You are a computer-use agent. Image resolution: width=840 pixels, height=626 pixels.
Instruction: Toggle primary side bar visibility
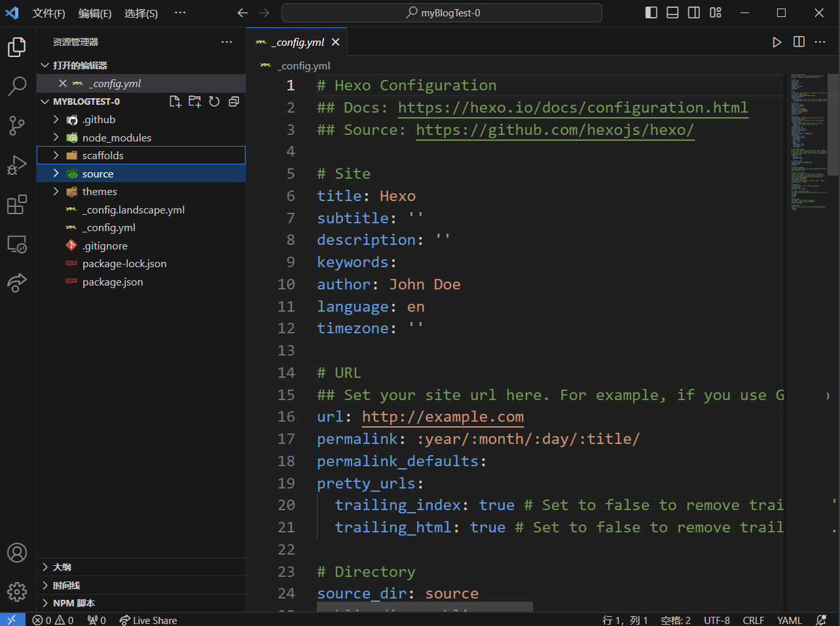click(x=651, y=12)
